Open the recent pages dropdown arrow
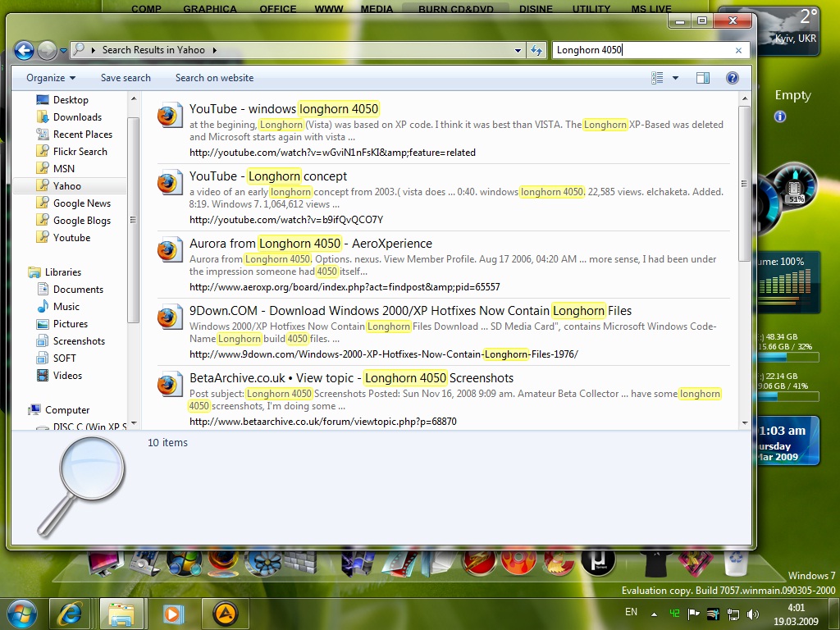This screenshot has width=840, height=630. [63, 50]
